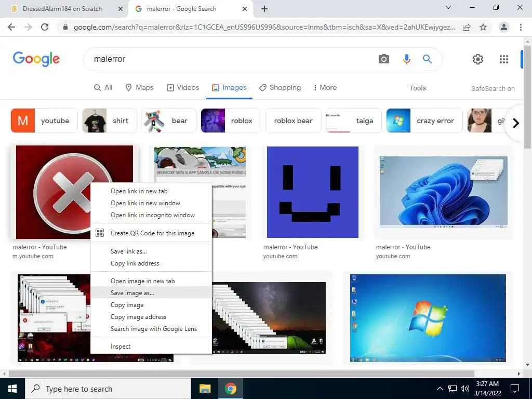Click the address bar URL

[264, 27]
